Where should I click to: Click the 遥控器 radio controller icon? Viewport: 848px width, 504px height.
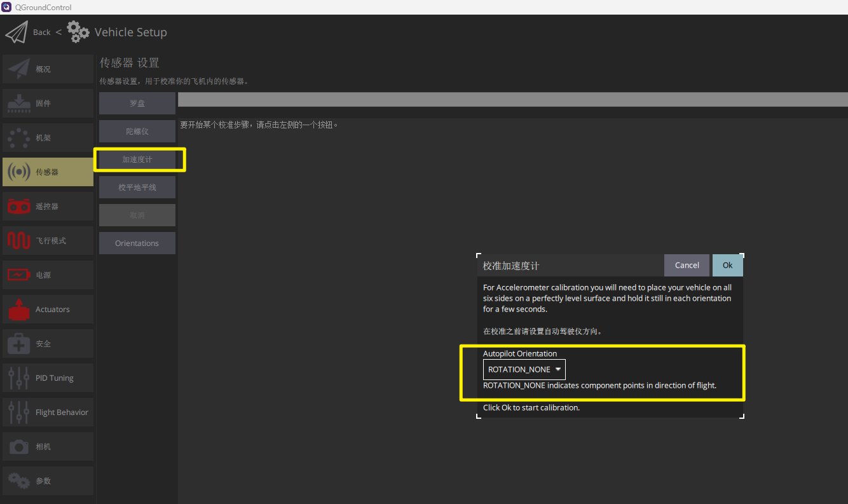19,207
